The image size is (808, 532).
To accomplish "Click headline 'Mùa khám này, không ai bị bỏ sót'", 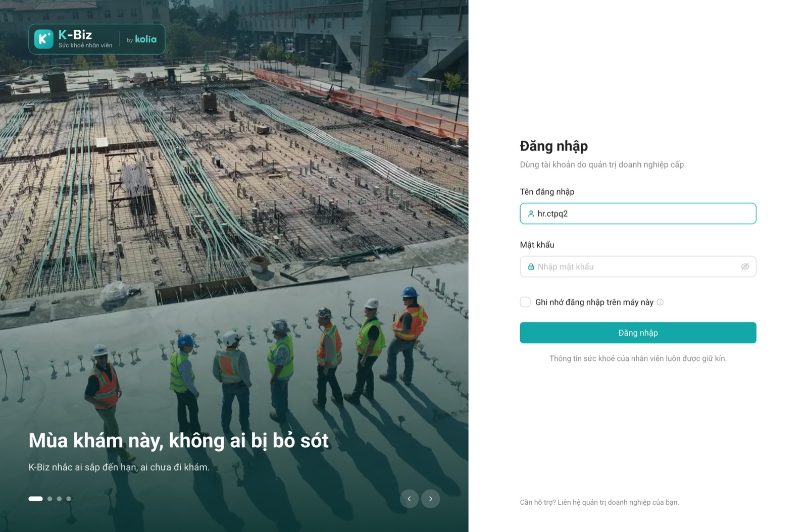I will (x=179, y=441).
